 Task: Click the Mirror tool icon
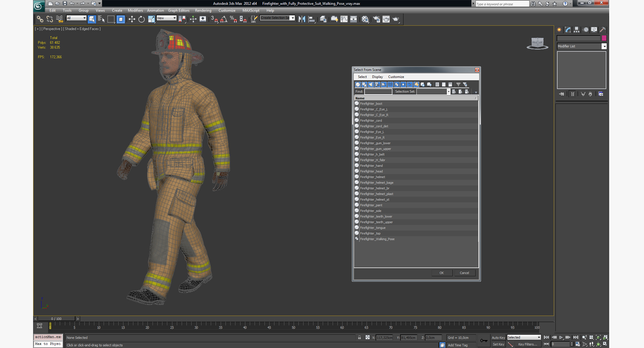tap(302, 19)
